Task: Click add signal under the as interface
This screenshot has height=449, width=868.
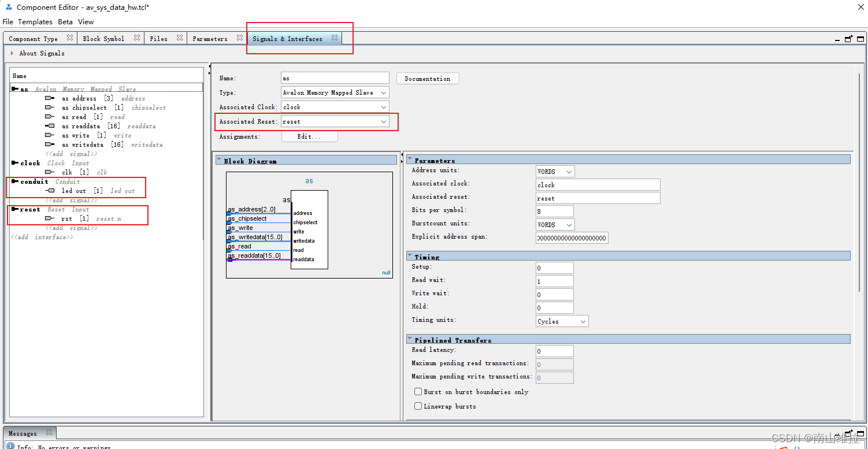Action: [x=72, y=154]
